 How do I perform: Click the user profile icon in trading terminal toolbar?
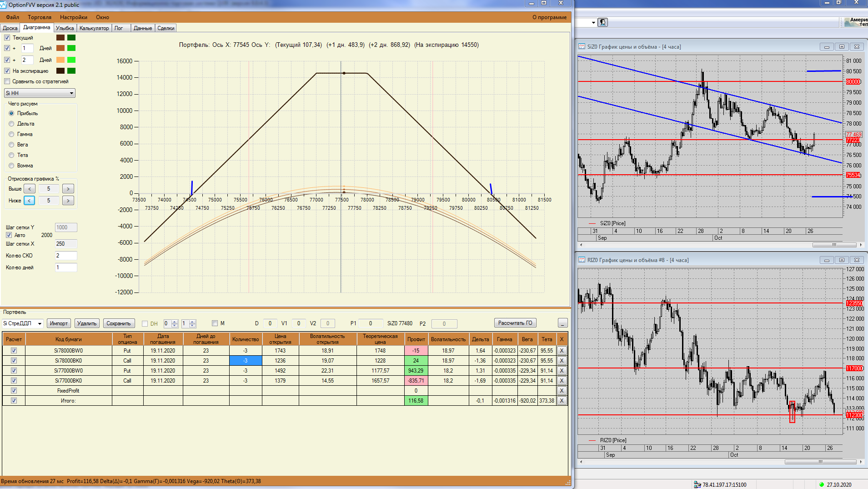pos(602,22)
